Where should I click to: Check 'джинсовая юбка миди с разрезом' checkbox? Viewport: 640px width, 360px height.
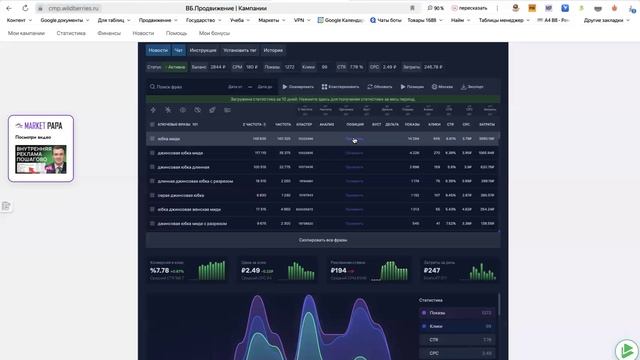pyautogui.click(x=152, y=223)
